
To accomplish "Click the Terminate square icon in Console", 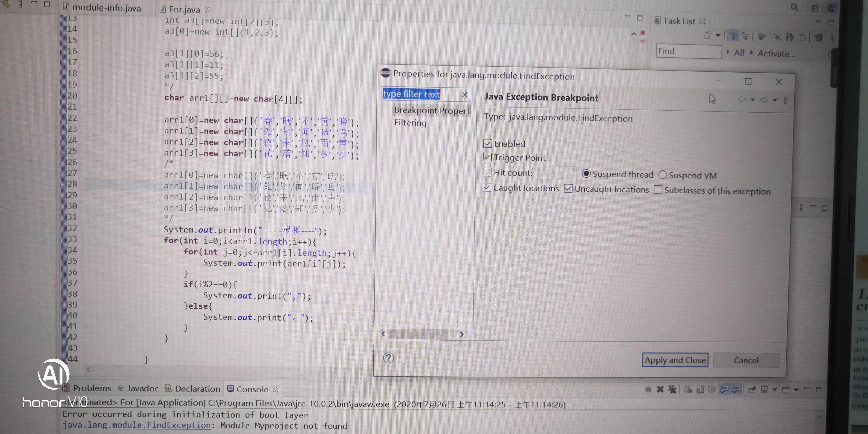I will click(x=648, y=389).
